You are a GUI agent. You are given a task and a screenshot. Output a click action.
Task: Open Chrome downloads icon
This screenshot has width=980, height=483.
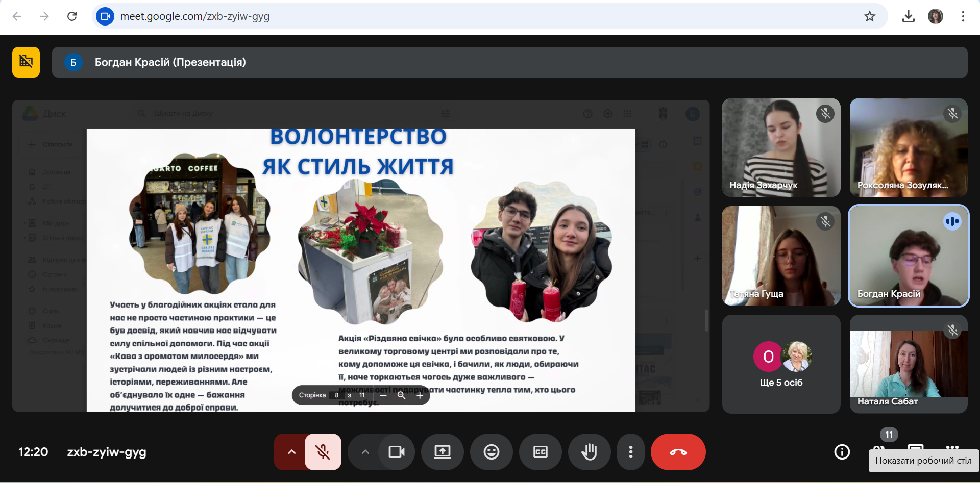click(x=908, y=16)
